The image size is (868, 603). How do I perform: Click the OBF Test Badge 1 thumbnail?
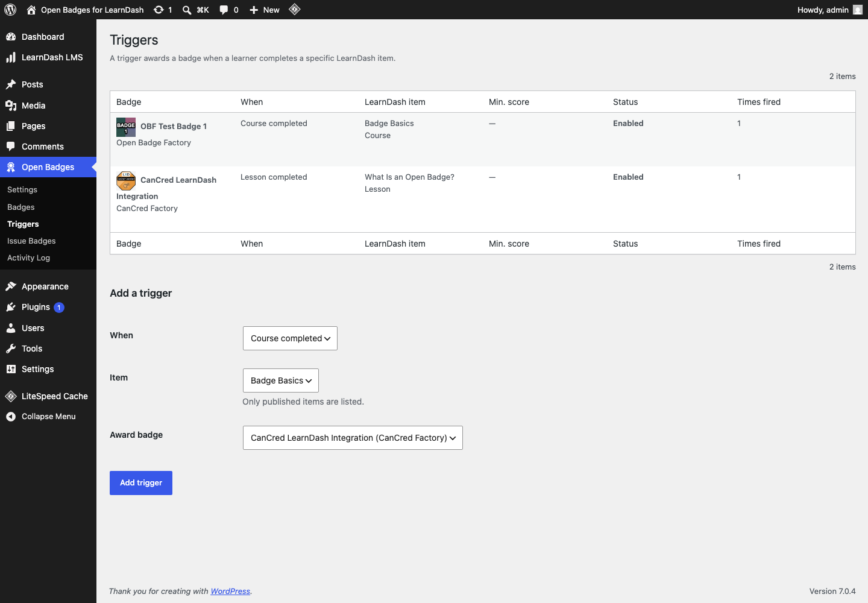[x=126, y=127]
